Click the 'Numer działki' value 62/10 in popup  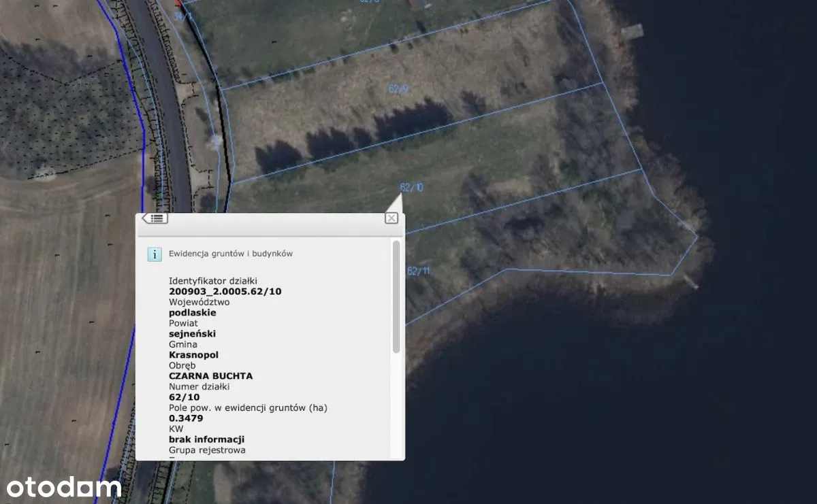point(184,397)
